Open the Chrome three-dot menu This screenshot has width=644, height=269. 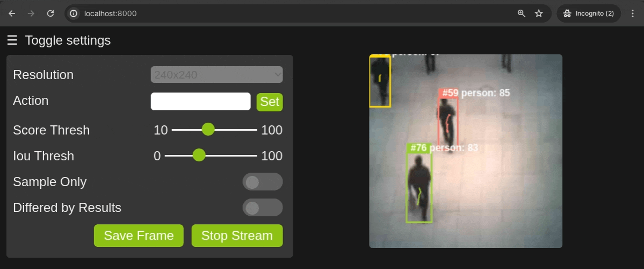tap(633, 13)
